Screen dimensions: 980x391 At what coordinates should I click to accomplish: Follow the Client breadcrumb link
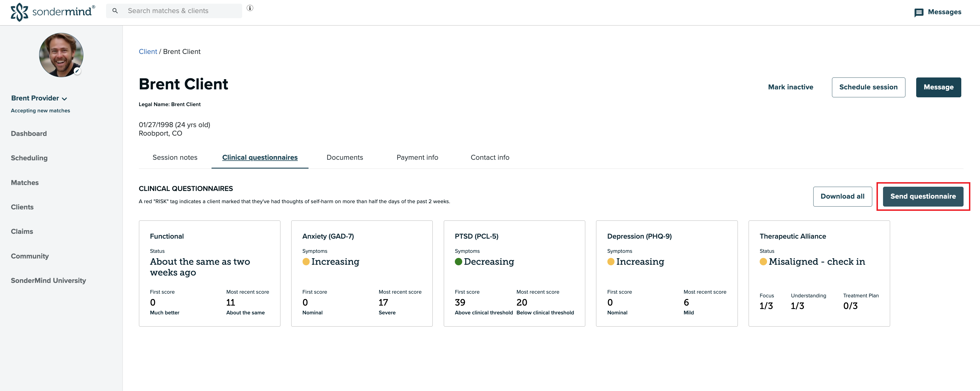(x=148, y=52)
